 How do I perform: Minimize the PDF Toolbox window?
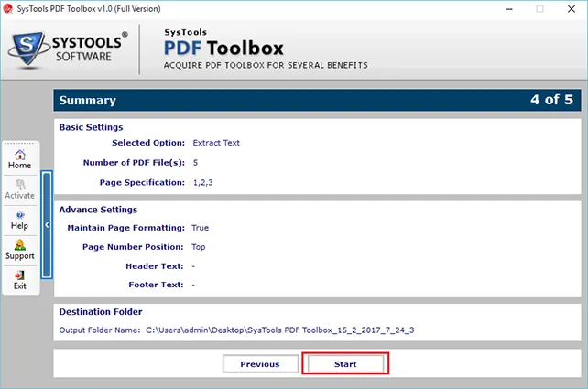click(509, 9)
